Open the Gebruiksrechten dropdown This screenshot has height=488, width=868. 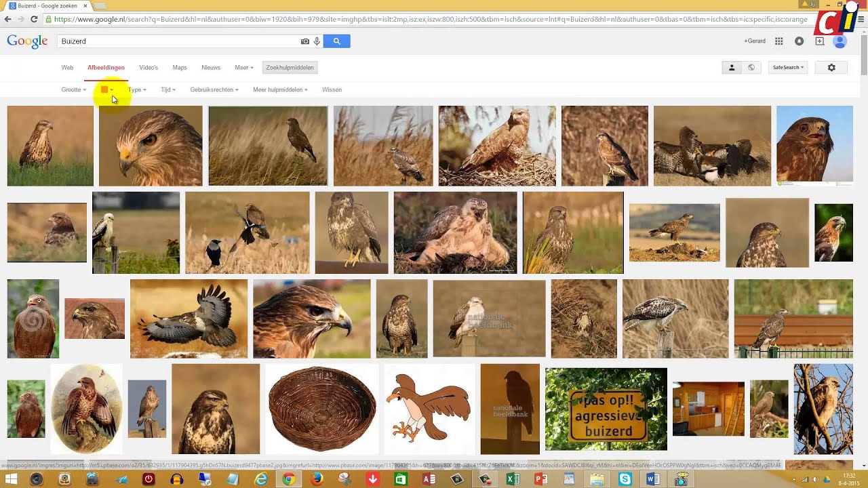pyautogui.click(x=214, y=89)
